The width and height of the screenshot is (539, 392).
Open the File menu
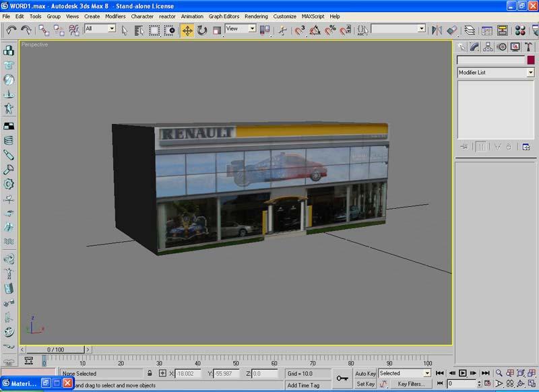tap(6, 16)
